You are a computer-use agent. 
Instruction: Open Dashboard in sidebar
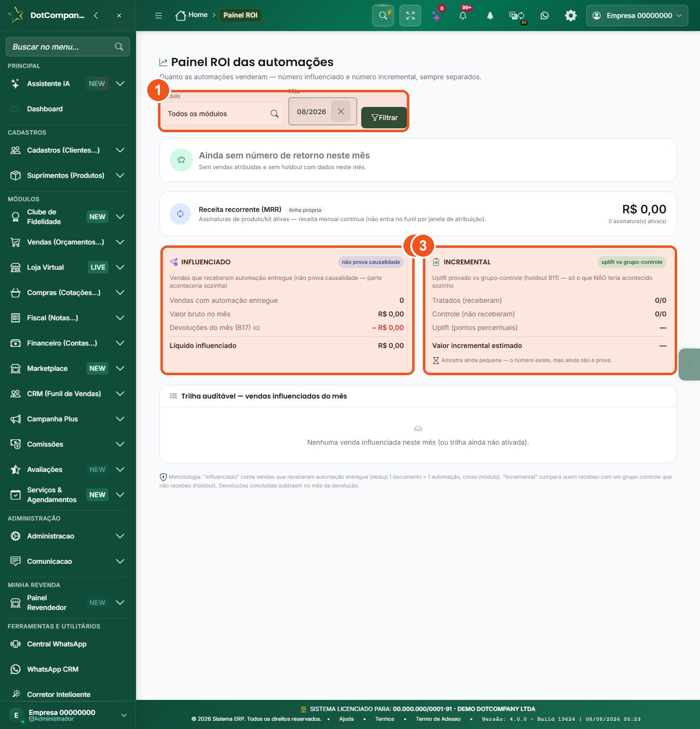point(68,109)
